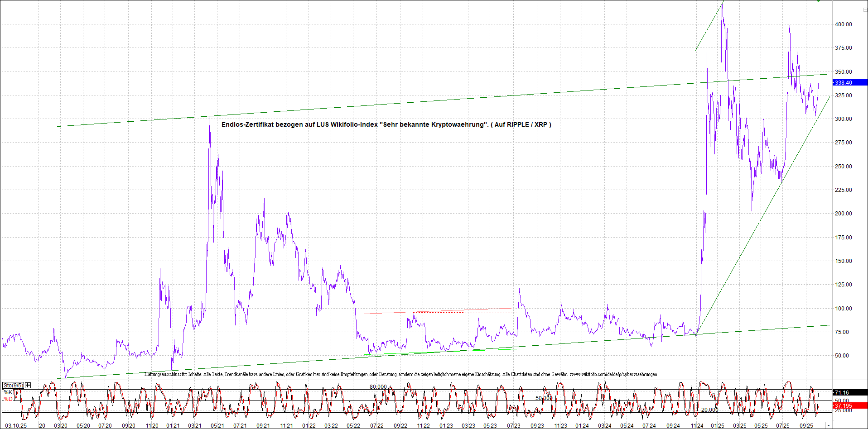Click the Sto(9/5) stochastic indicator label
Screen dimensions: 868x429
[13, 386]
